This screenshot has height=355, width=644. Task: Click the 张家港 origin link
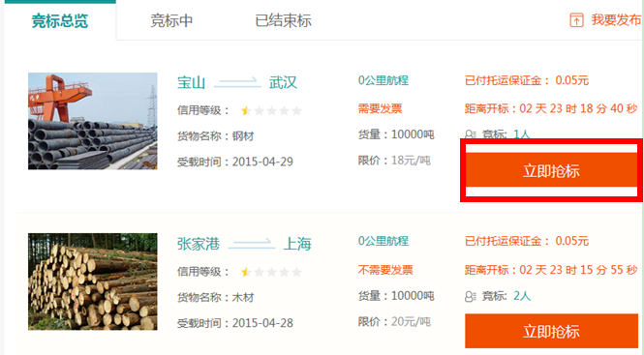click(199, 244)
